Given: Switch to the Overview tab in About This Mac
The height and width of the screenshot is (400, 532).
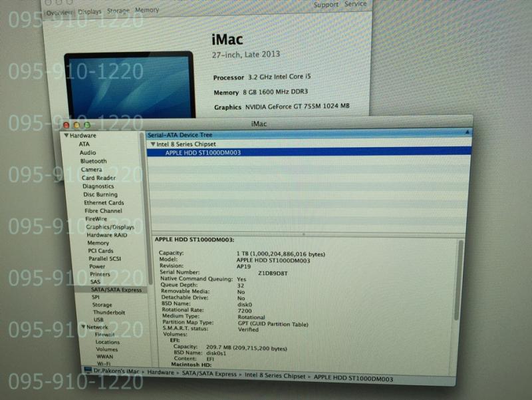Looking at the screenshot, I should tap(59, 13).
